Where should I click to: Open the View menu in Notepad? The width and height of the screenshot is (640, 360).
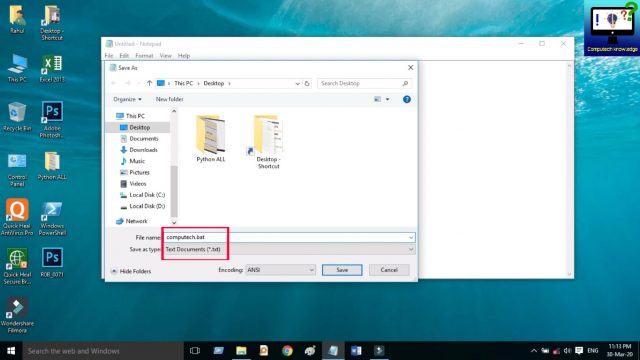(165, 56)
